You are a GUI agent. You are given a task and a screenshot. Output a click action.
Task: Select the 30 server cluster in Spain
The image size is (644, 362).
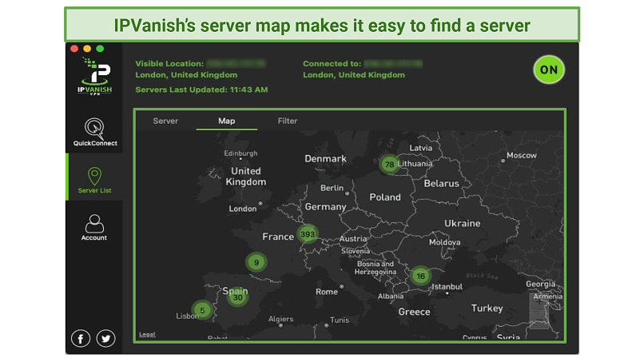point(237,297)
